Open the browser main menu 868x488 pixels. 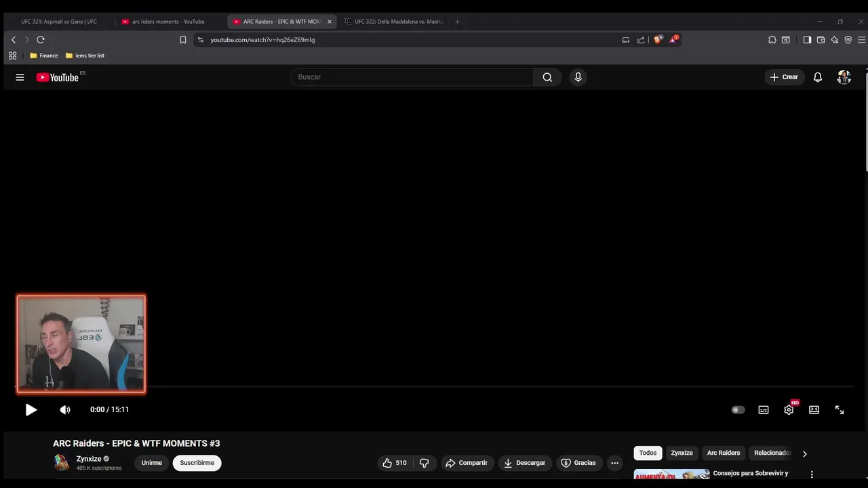[x=861, y=40]
